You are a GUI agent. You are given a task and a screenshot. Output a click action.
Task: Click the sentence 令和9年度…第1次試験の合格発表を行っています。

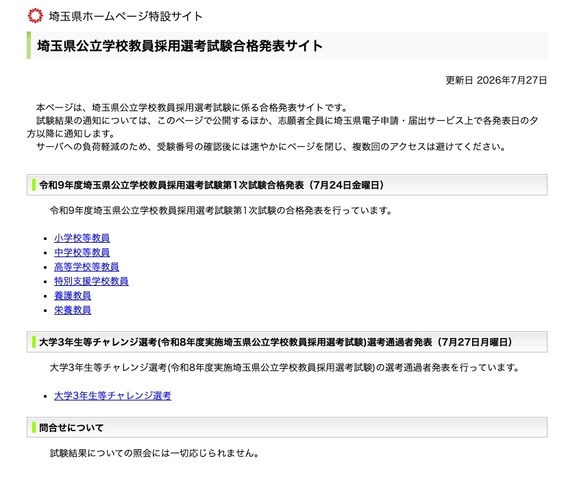221,211
